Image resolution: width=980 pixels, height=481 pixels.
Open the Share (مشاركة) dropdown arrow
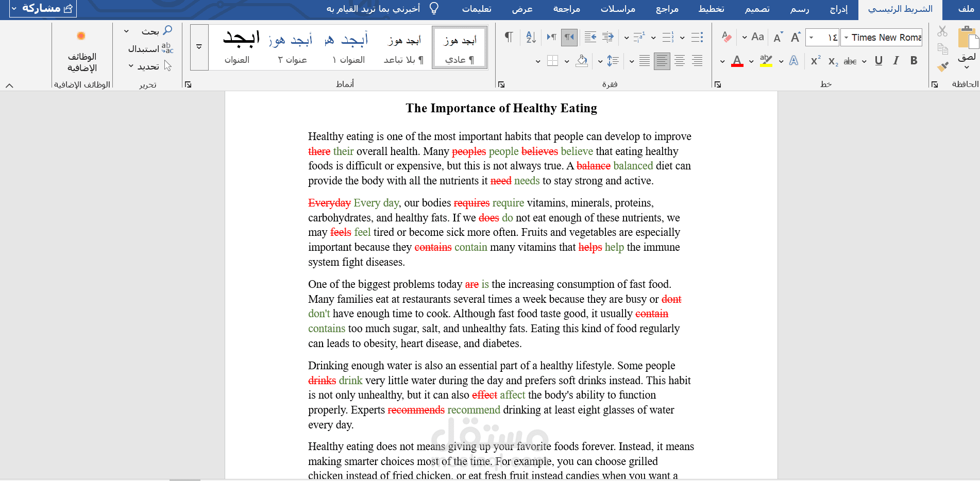click(14, 8)
